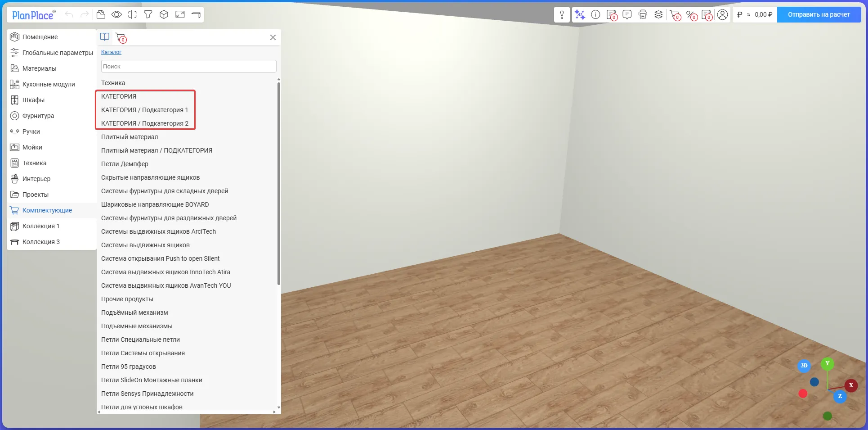The width and height of the screenshot is (868, 430).
Task: Open Глобальные параметры in the sidebar
Action: coord(52,53)
